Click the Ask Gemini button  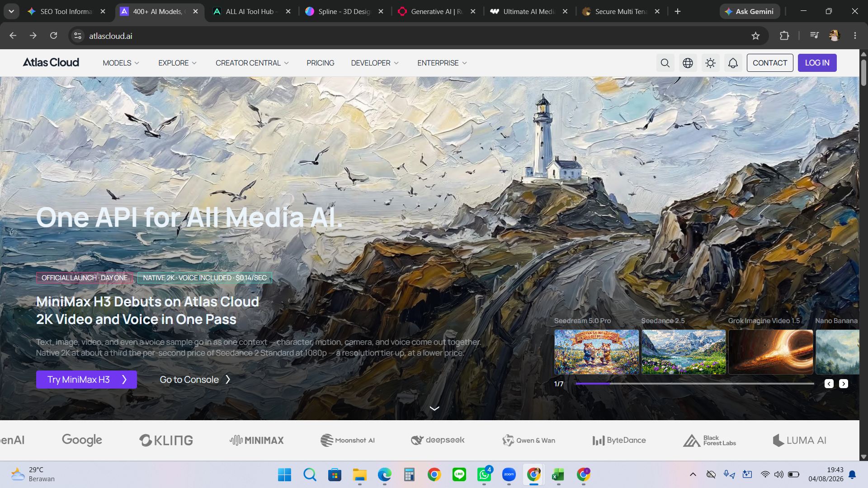click(x=750, y=11)
